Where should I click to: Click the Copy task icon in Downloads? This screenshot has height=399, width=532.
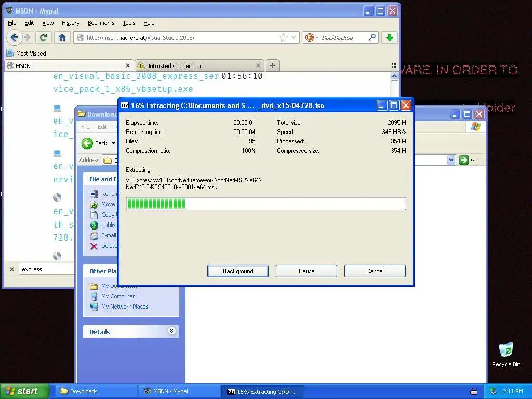click(94, 215)
